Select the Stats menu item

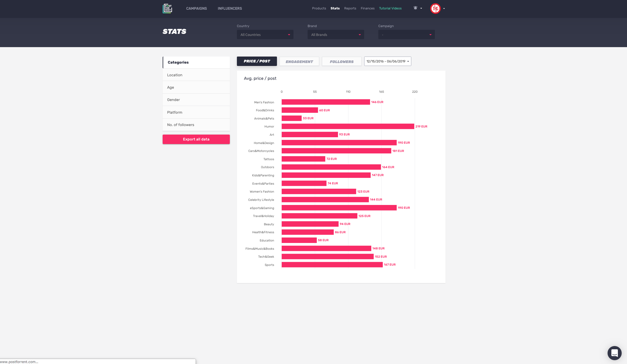pos(335,8)
